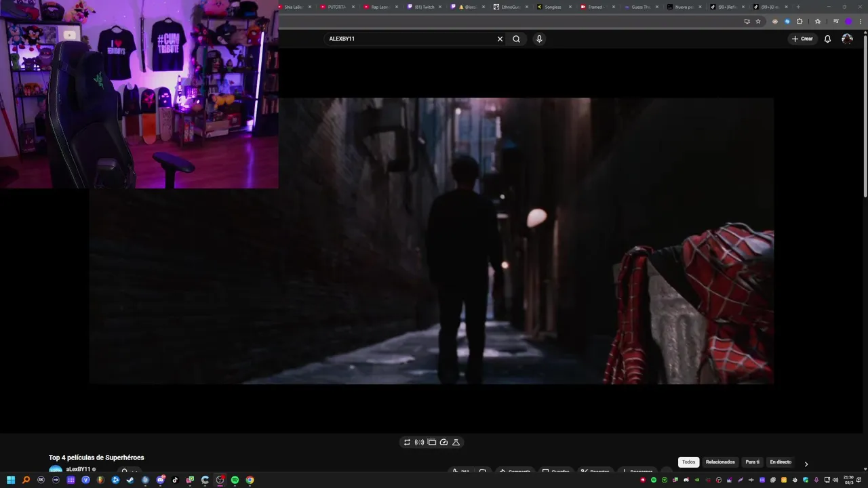
Task: Click the audio waves icon below the video
Action: (x=419, y=442)
